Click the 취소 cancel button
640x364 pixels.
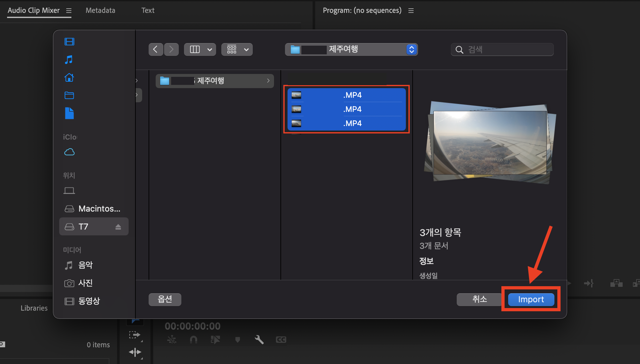pyautogui.click(x=479, y=299)
